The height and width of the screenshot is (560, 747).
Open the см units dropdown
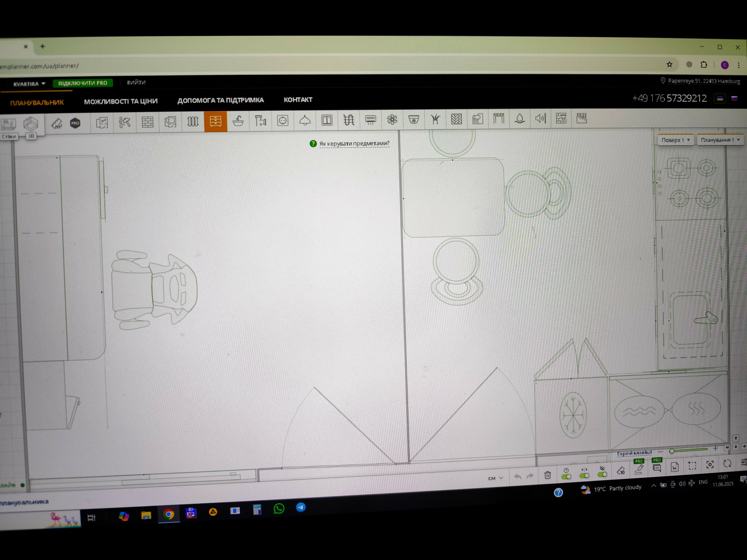[495, 478]
